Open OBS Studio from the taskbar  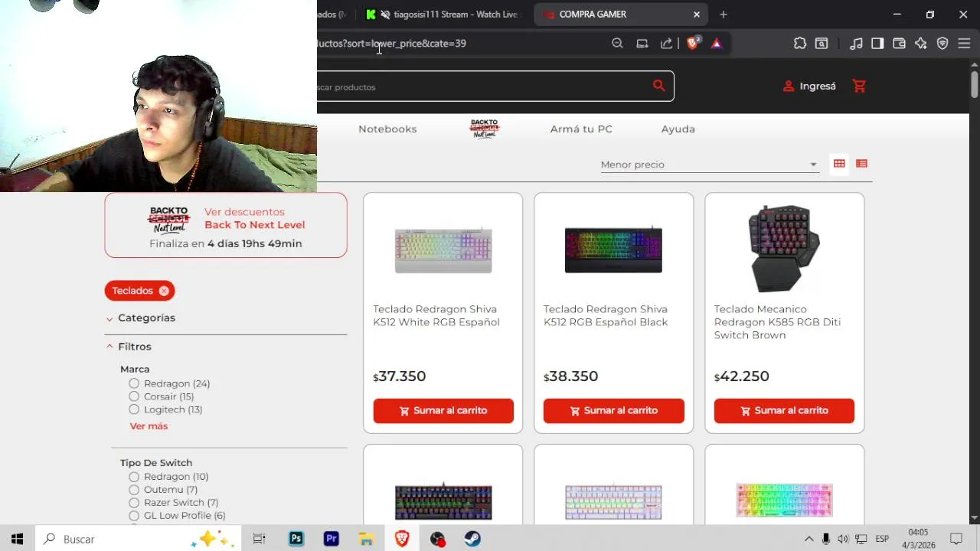tap(437, 539)
